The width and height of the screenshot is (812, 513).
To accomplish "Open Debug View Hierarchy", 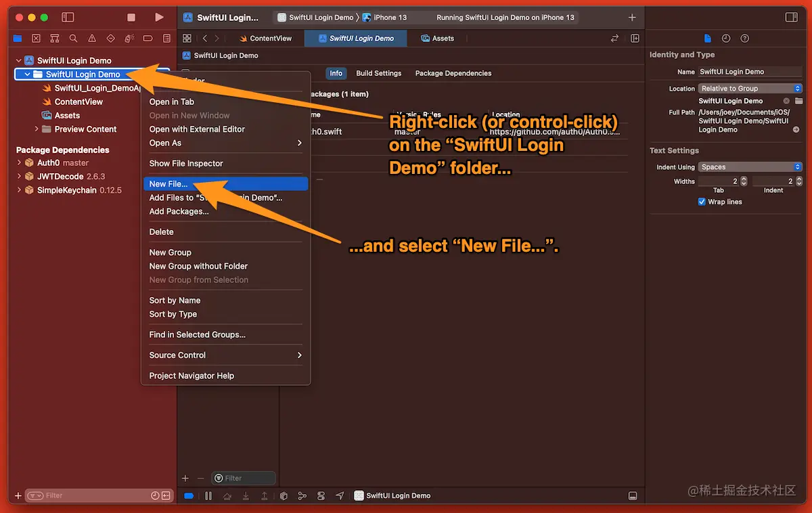I will (284, 495).
